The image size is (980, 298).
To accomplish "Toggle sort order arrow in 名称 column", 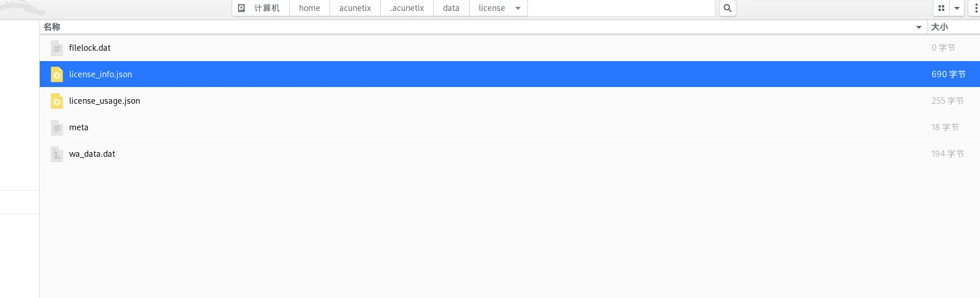I will pyautogui.click(x=919, y=27).
